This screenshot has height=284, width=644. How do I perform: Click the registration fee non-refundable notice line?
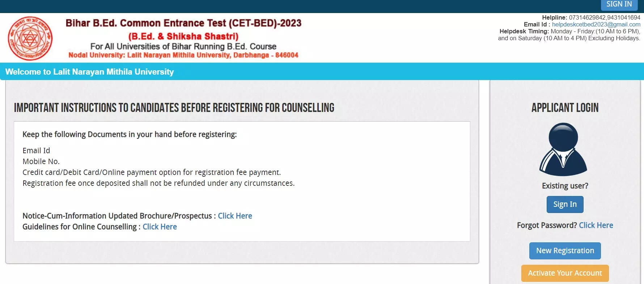click(158, 183)
